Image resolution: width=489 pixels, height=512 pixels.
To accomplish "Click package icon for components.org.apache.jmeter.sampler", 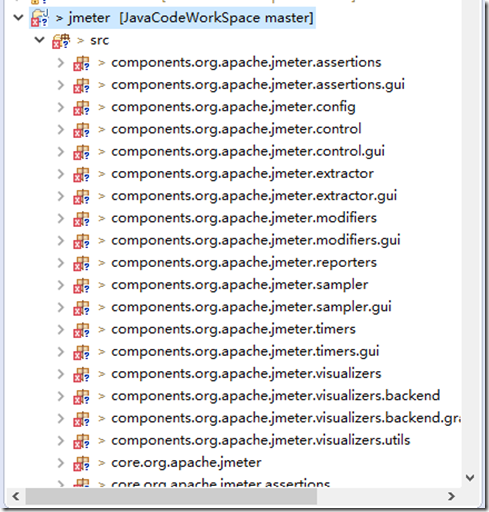I will click(x=81, y=285).
